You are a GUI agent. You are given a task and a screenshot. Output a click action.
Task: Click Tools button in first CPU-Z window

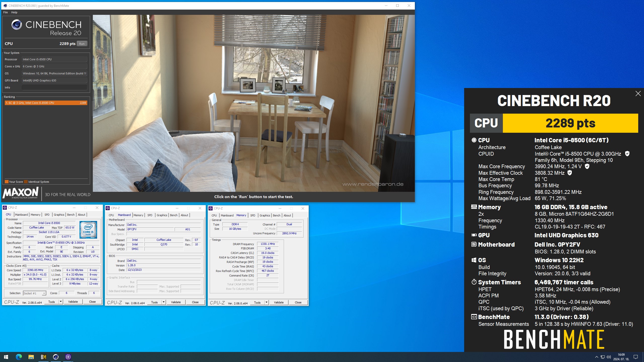coord(52,302)
